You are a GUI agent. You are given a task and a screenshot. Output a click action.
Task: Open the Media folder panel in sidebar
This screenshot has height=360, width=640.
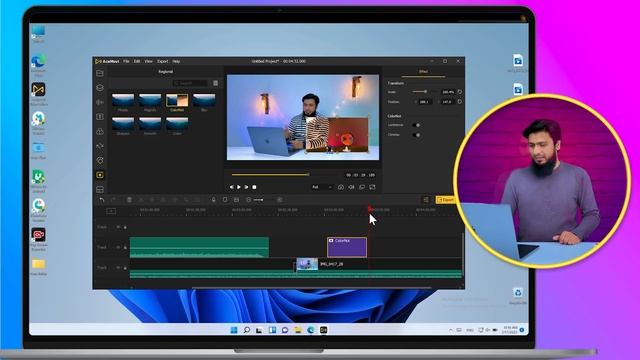point(100,73)
